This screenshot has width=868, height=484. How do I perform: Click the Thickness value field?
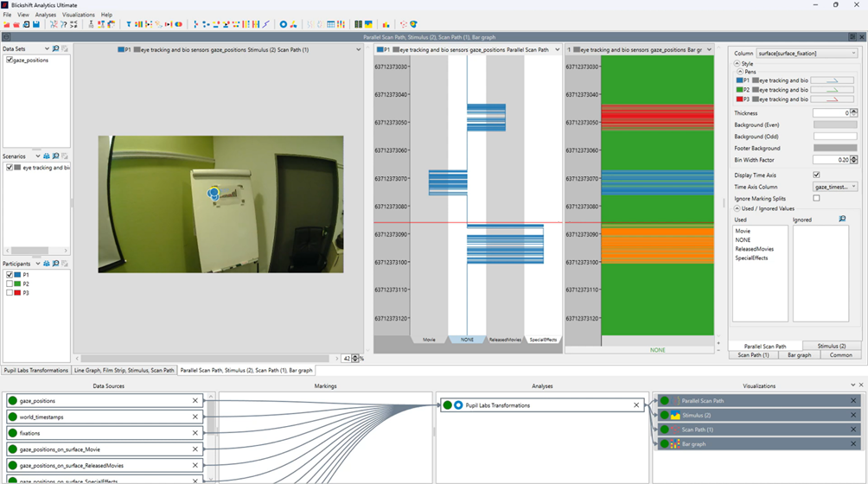tap(831, 113)
